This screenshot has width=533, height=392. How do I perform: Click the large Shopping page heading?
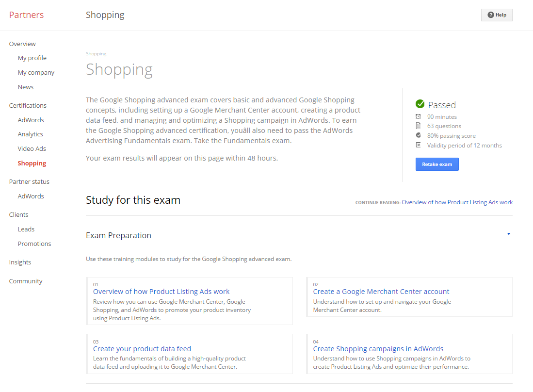(x=119, y=70)
